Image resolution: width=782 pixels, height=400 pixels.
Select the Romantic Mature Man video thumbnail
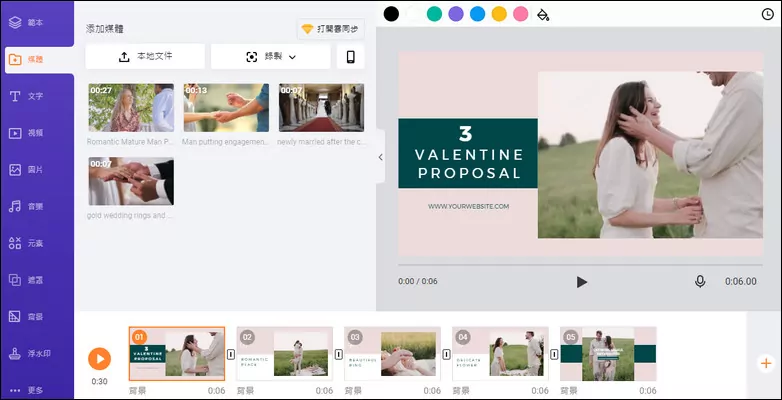[131, 108]
